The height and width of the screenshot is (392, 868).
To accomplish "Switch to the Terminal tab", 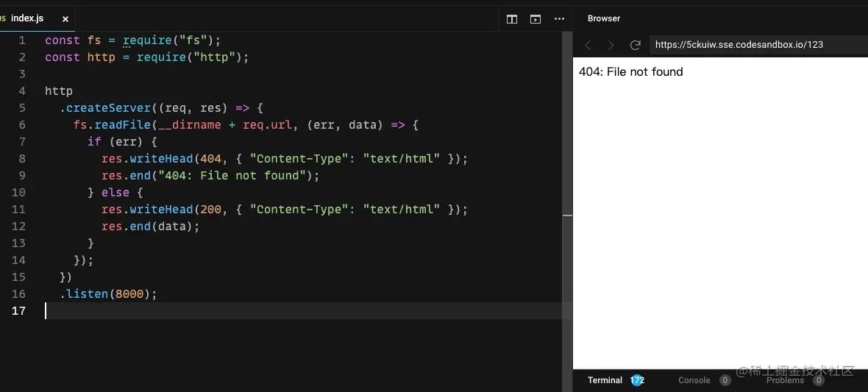I will click(x=605, y=380).
